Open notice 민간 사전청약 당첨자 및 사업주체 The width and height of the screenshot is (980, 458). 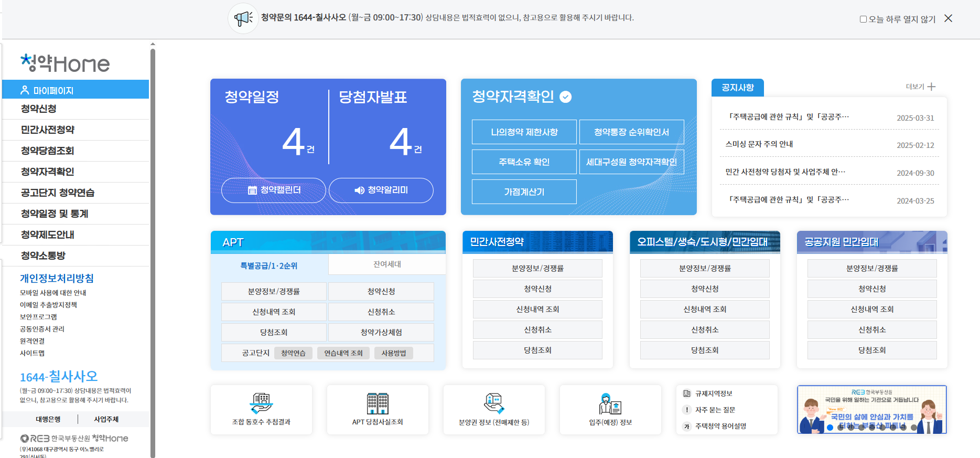pos(785,172)
